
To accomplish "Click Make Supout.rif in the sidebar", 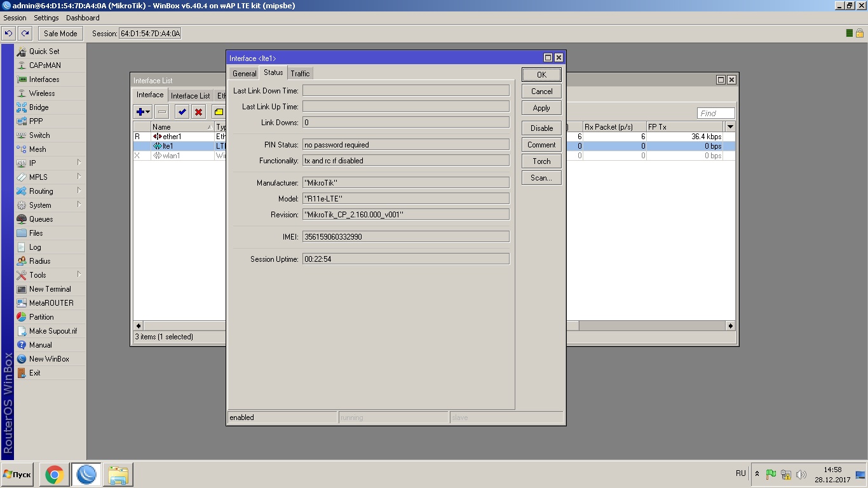I will click(x=50, y=331).
